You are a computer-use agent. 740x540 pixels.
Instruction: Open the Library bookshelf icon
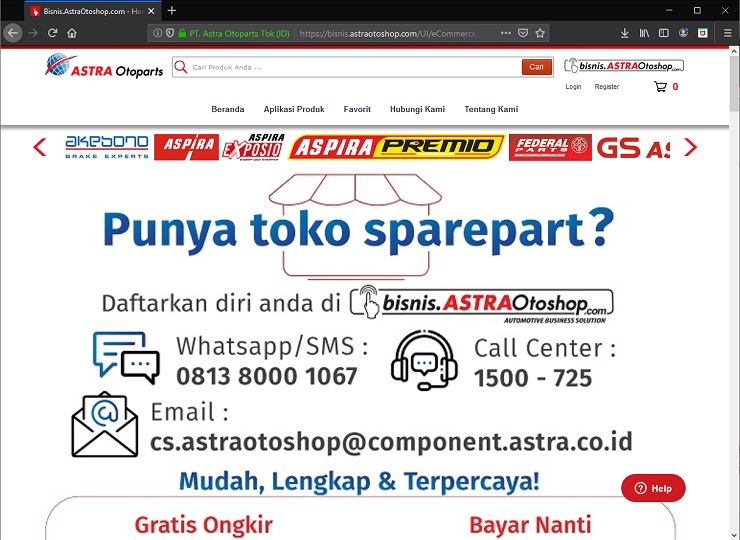(644, 33)
